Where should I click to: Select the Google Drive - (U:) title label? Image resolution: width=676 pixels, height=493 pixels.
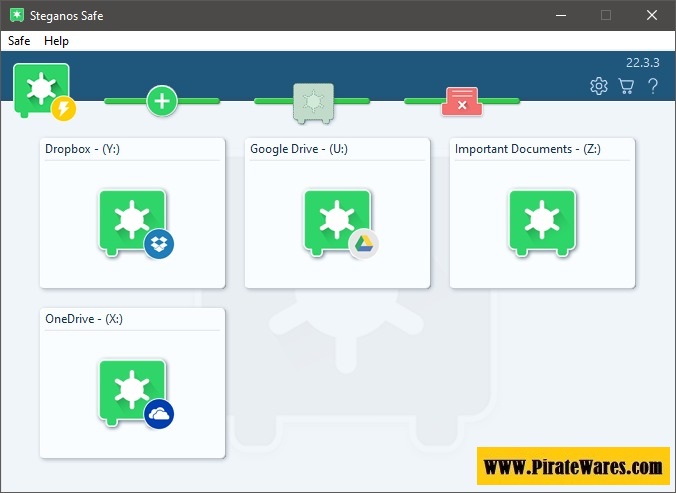(x=299, y=149)
